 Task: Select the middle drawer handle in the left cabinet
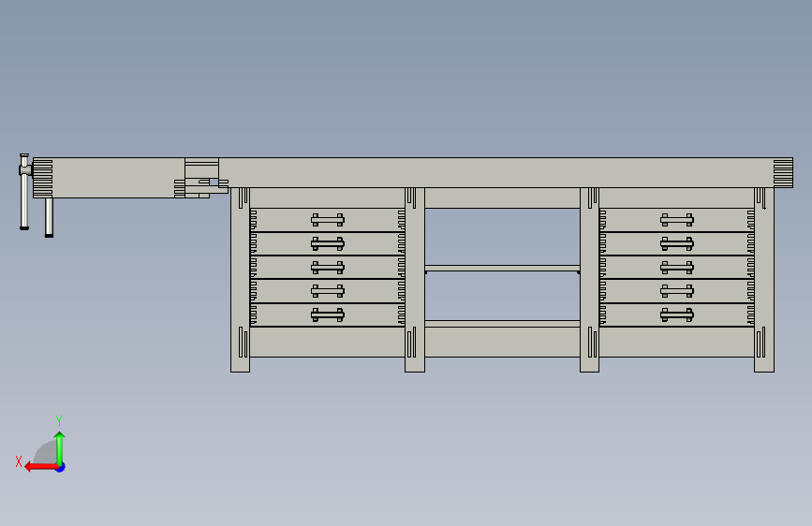pyautogui.click(x=328, y=268)
